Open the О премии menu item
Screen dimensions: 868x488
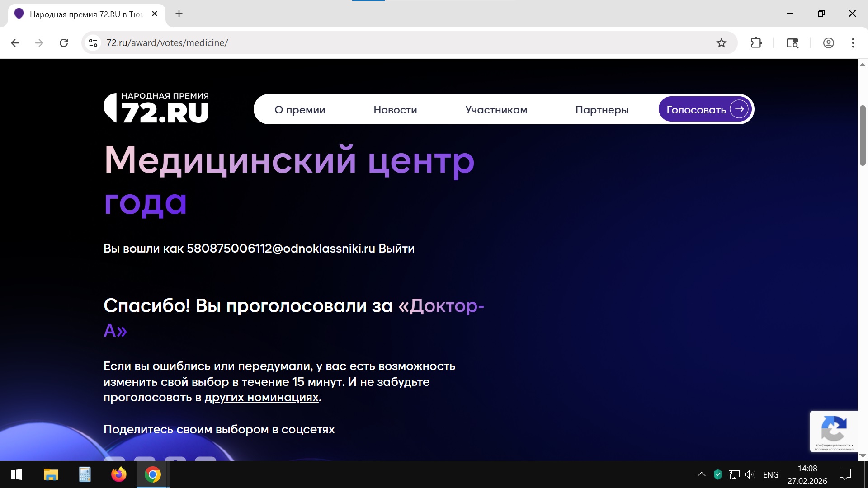[300, 110]
